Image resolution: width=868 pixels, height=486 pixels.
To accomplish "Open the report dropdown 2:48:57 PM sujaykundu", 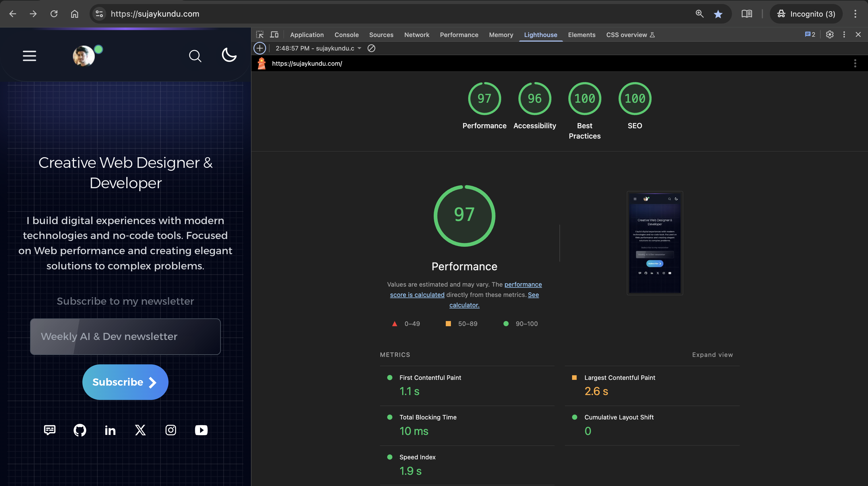I will (318, 48).
